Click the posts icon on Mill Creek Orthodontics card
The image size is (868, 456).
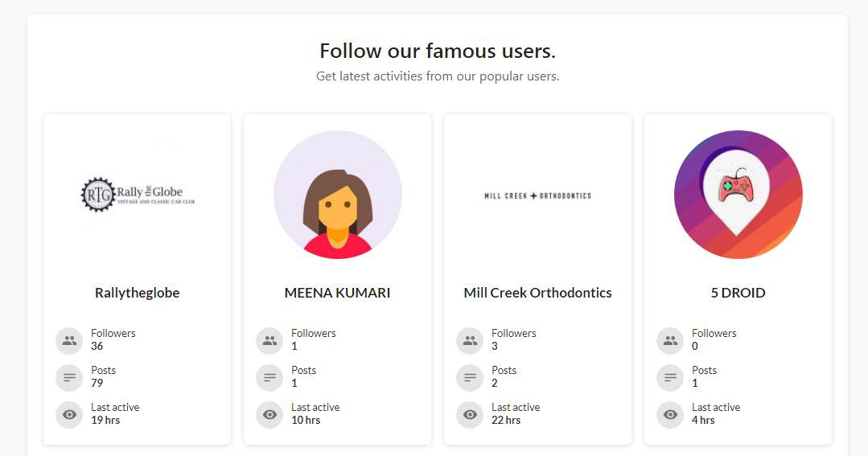[x=470, y=377]
